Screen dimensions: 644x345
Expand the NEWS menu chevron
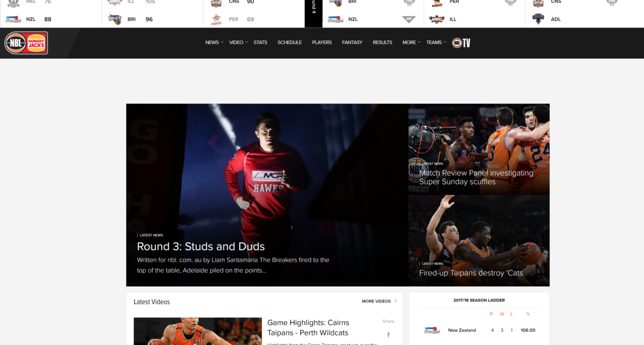click(222, 42)
